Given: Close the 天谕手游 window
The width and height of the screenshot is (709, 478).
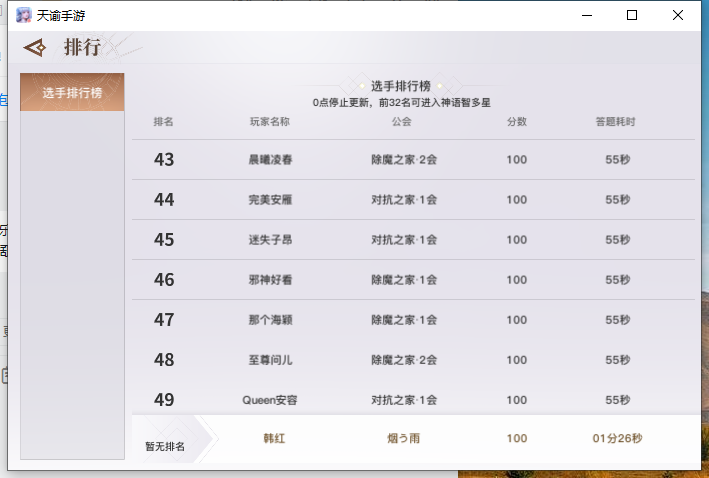Looking at the screenshot, I should [x=678, y=15].
